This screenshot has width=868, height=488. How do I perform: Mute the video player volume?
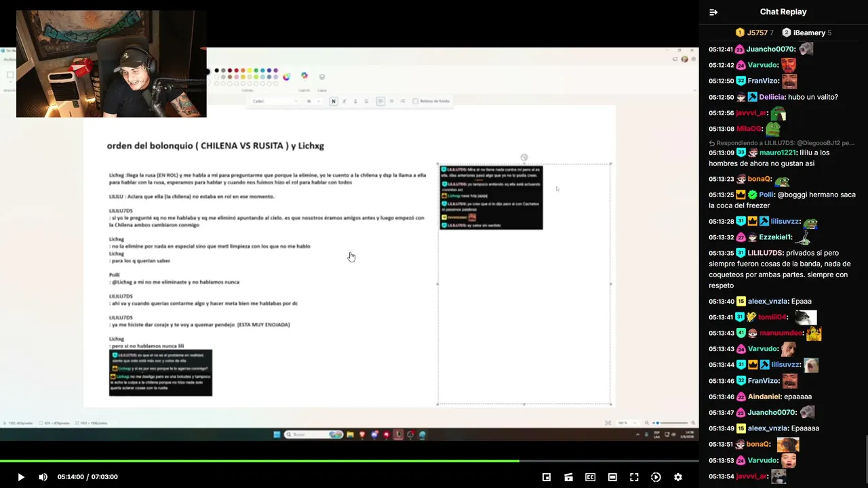click(x=43, y=477)
